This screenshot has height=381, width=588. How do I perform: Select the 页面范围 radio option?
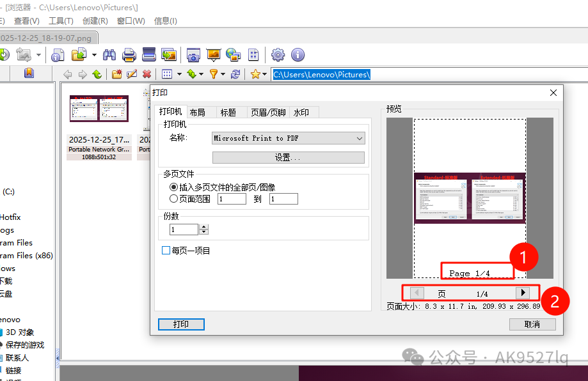click(x=174, y=199)
